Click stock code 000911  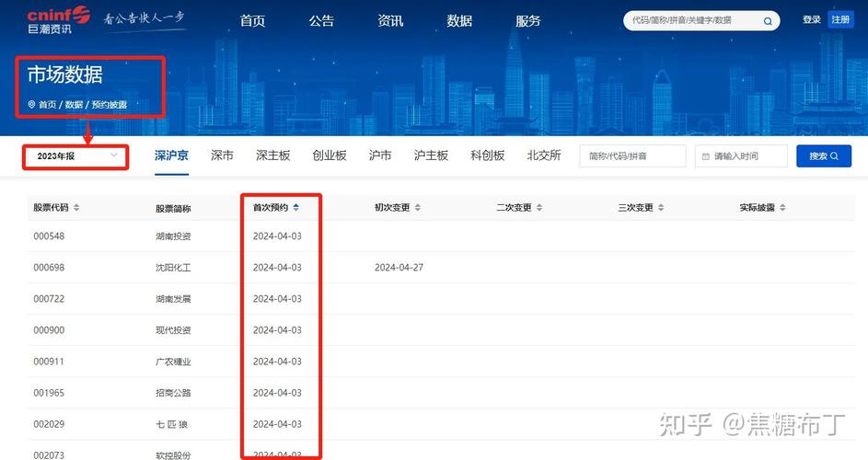(49, 362)
